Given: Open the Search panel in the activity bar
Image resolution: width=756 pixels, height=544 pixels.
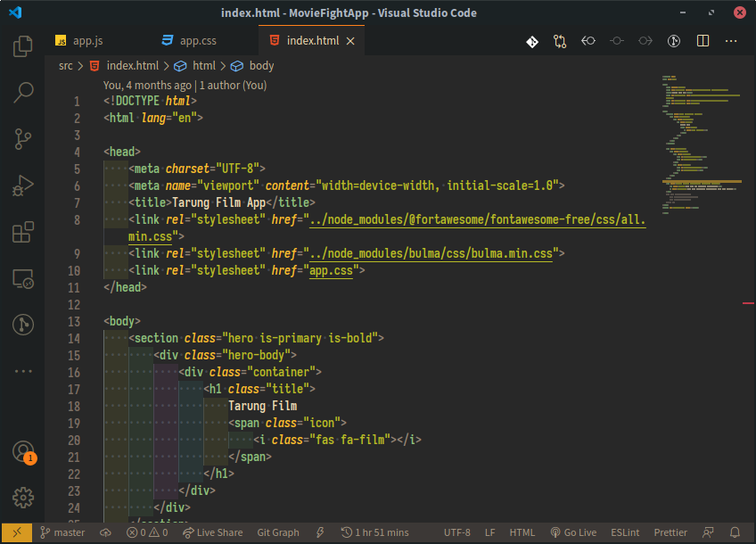Looking at the screenshot, I should click(x=22, y=92).
